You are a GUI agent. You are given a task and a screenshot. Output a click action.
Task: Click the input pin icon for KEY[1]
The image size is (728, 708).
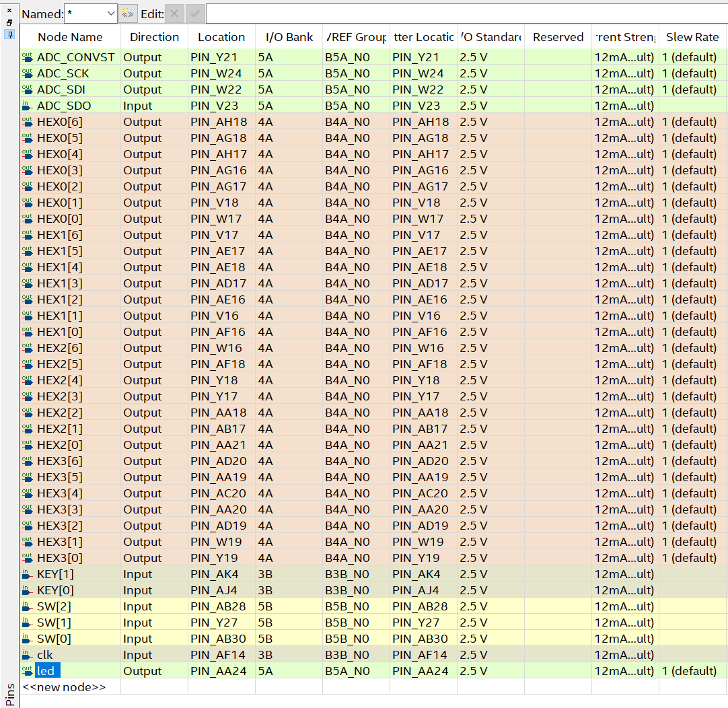(x=28, y=574)
